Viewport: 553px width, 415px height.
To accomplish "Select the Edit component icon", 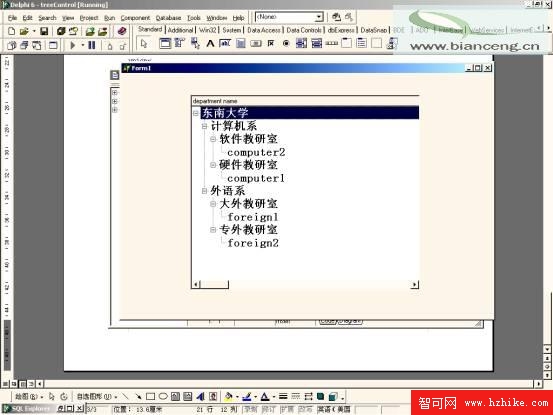I will click(225, 43).
